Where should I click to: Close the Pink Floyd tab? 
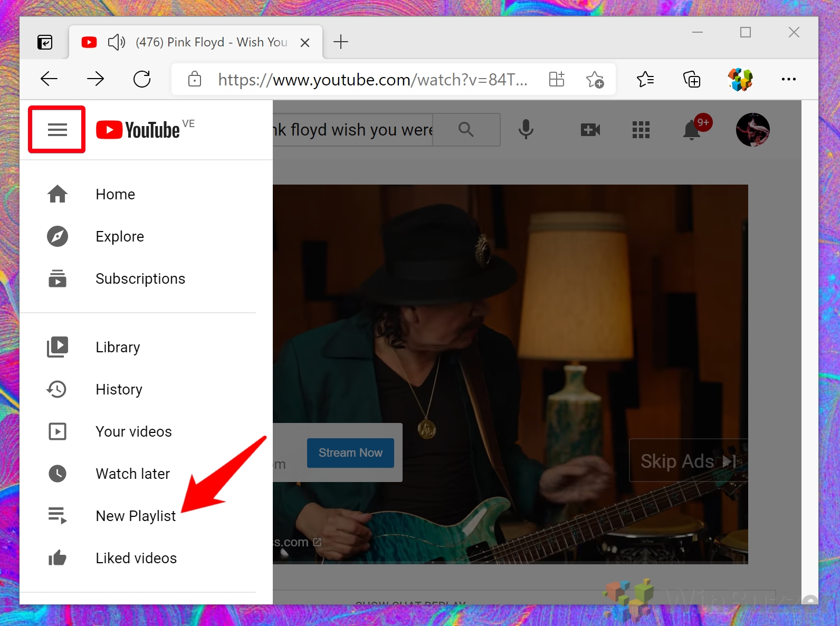coord(305,43)
